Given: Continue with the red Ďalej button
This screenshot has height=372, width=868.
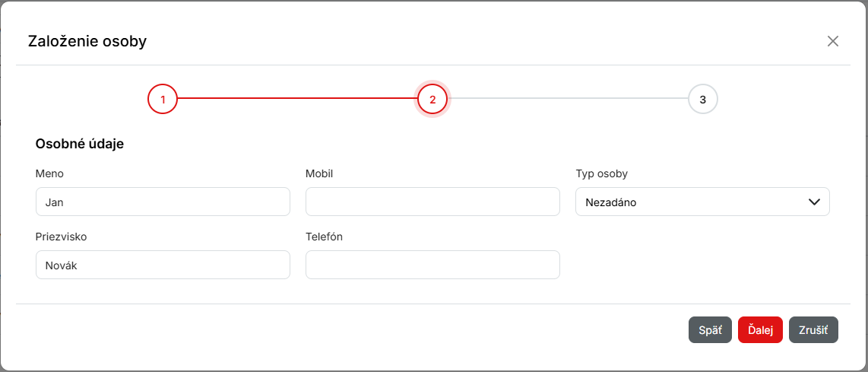Looking at the screenshot, I should 760,330.
